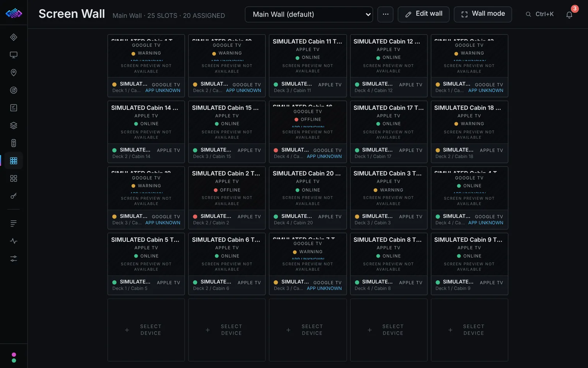The image size is (588, 368).
Task: Open the target icon in the sidebar
Action: coord(14,90)
